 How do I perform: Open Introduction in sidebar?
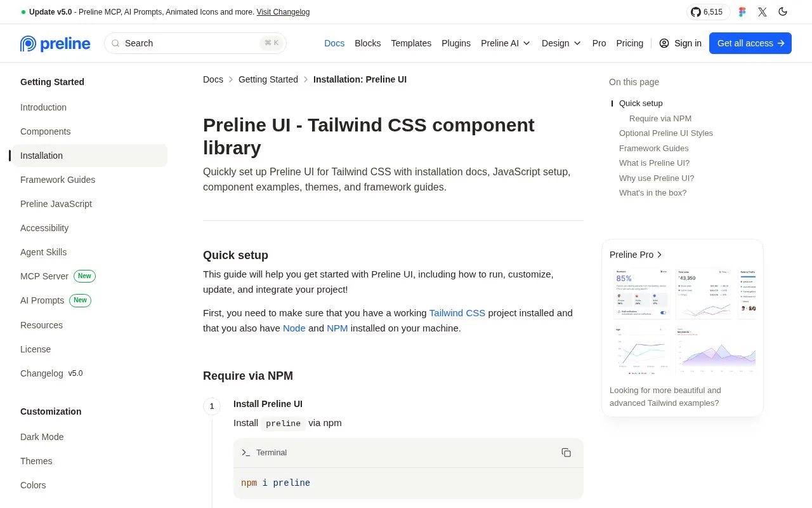point(90,107)
